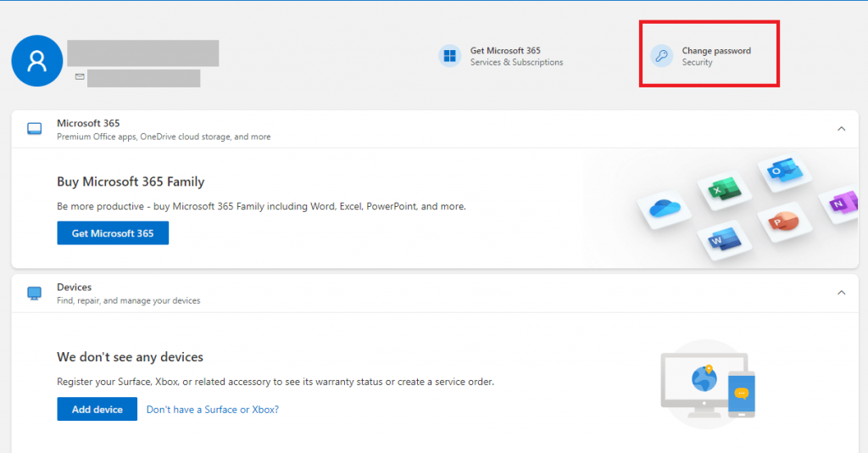Click the envelope icon under the account name

[x=80, y=76]
